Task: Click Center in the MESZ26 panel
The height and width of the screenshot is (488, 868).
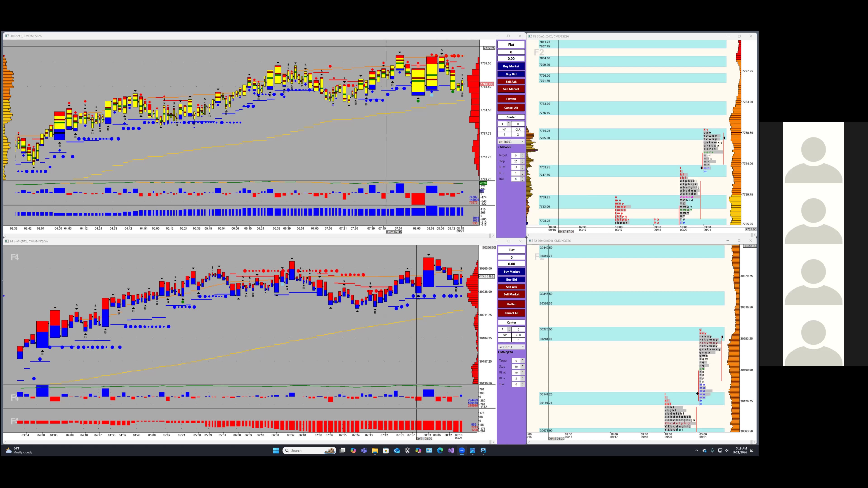Action: click(511, 117)
